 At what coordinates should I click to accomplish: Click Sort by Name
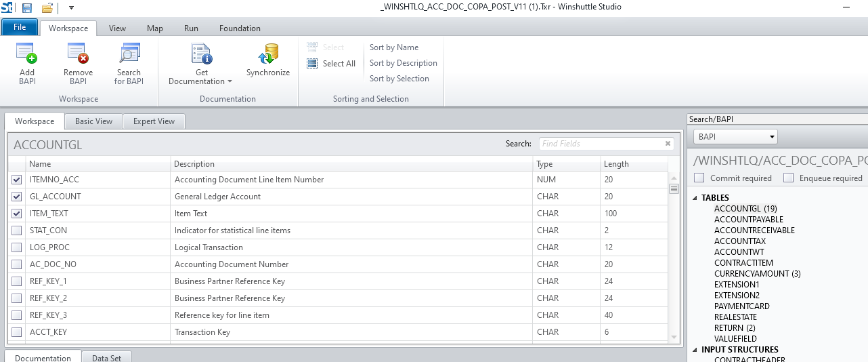click(x=394, y=47)
